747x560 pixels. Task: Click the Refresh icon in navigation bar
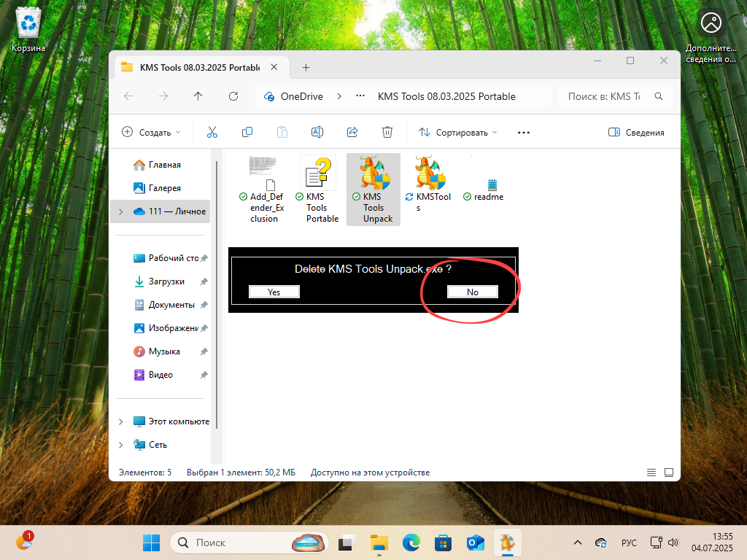233,96
